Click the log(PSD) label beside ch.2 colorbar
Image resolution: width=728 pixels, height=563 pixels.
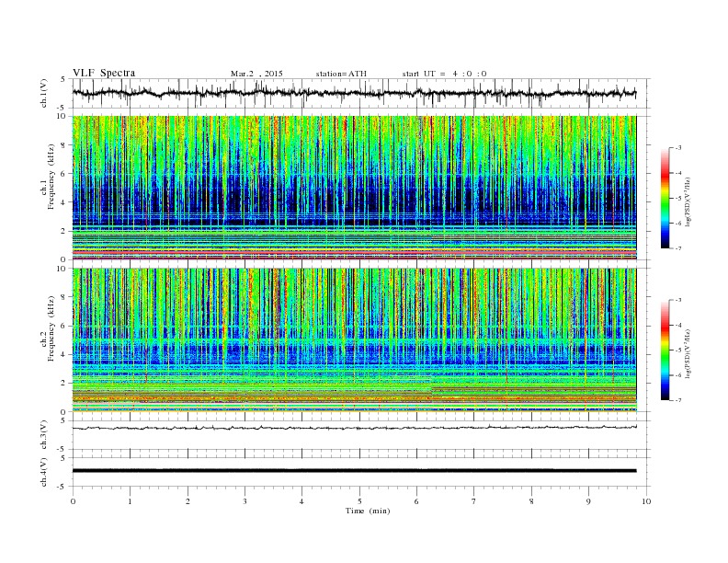688,353
